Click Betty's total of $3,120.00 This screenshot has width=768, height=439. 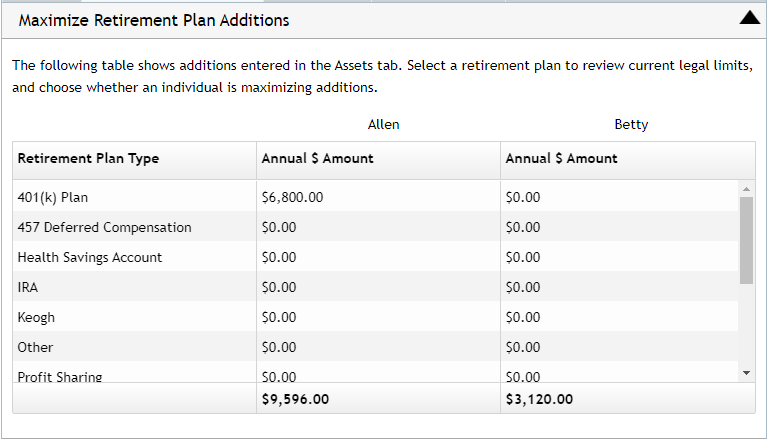(x=539, y=399)
